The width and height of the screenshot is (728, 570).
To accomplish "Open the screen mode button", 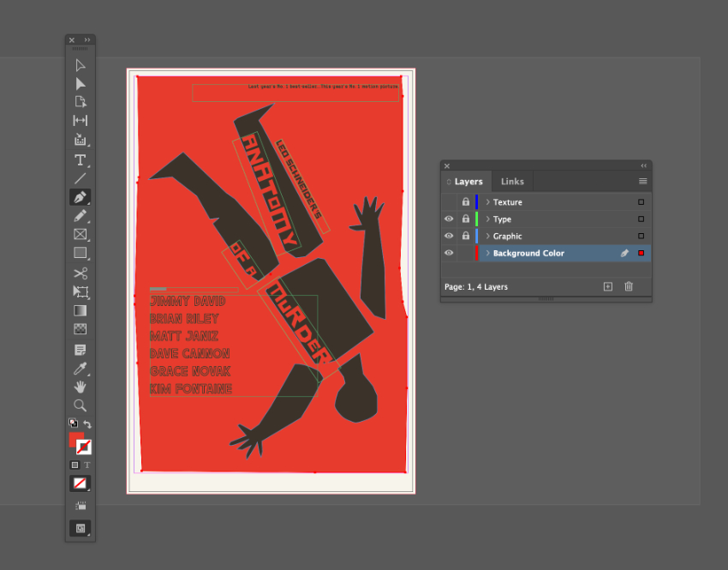I will point(80,528).
